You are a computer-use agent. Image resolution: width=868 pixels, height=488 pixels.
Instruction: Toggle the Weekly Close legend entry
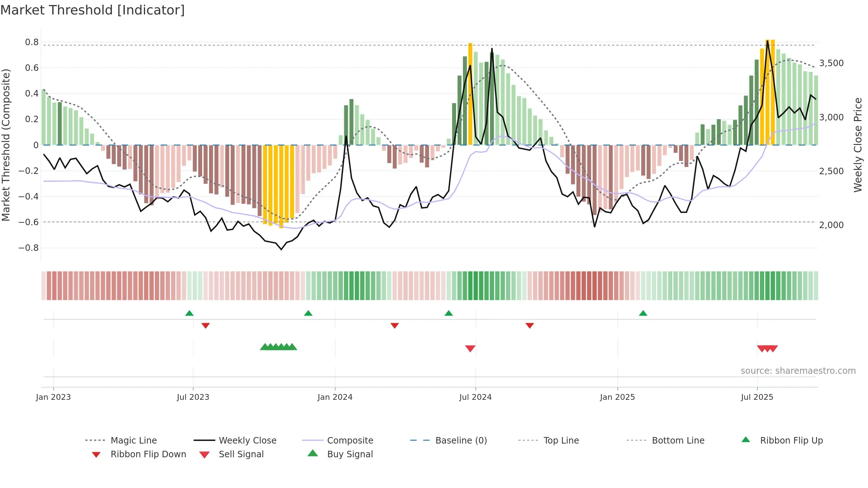click(x=235, y=440)
